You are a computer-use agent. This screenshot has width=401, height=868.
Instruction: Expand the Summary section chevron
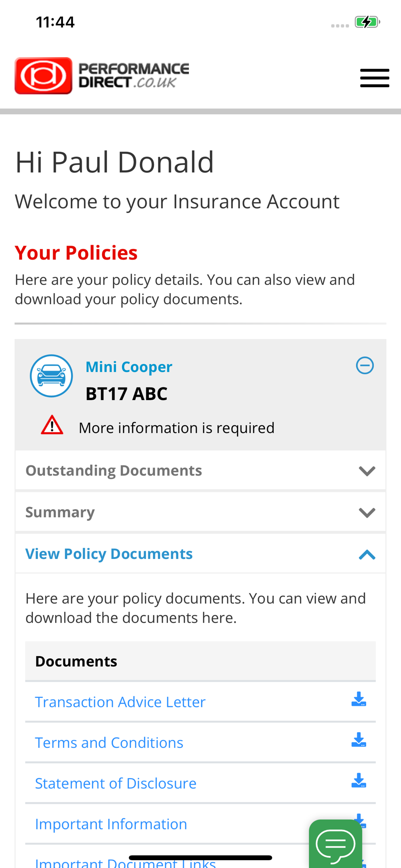(367, 513)
